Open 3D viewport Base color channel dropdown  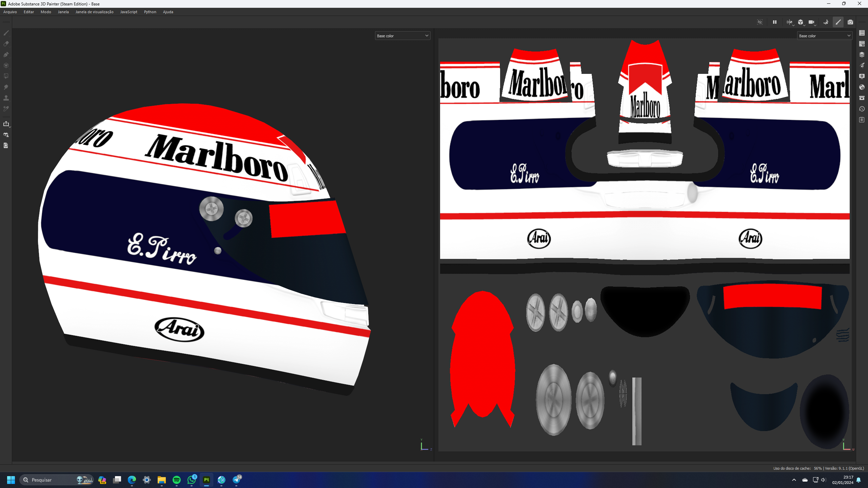pos(402,36)
